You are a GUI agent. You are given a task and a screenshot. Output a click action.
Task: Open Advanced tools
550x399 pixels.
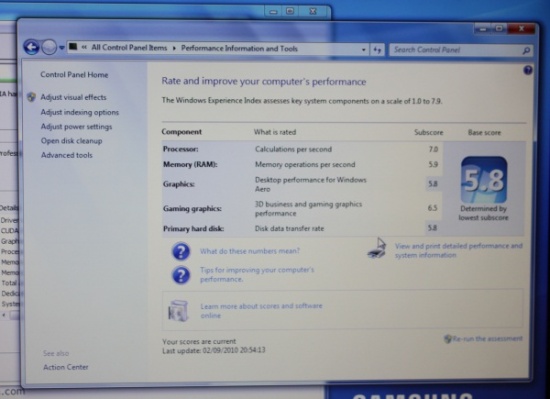coord(67,155)
